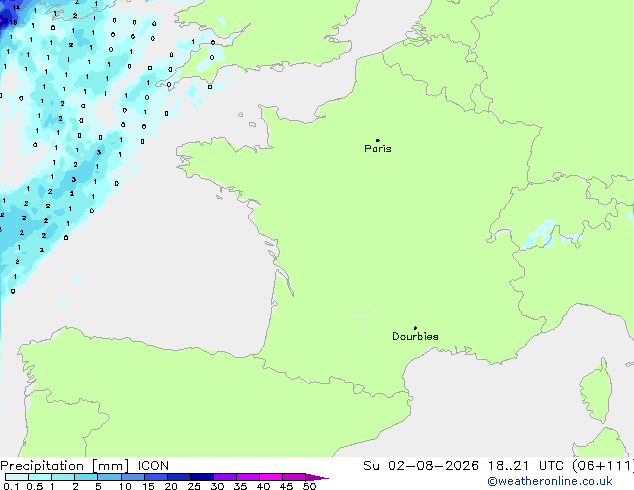This screenshot has width=634, height=490.
Task: Click the Paris city label
Action: tap(378, 149)
